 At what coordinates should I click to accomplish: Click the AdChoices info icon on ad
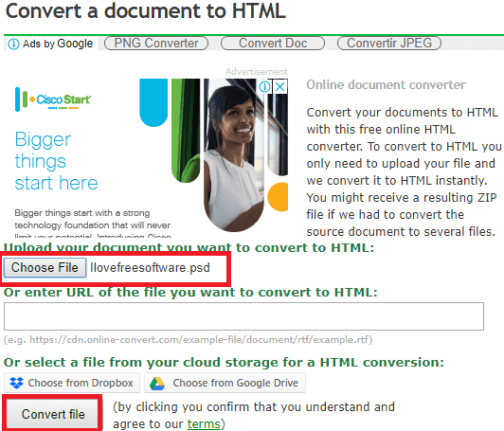[265, 86]
